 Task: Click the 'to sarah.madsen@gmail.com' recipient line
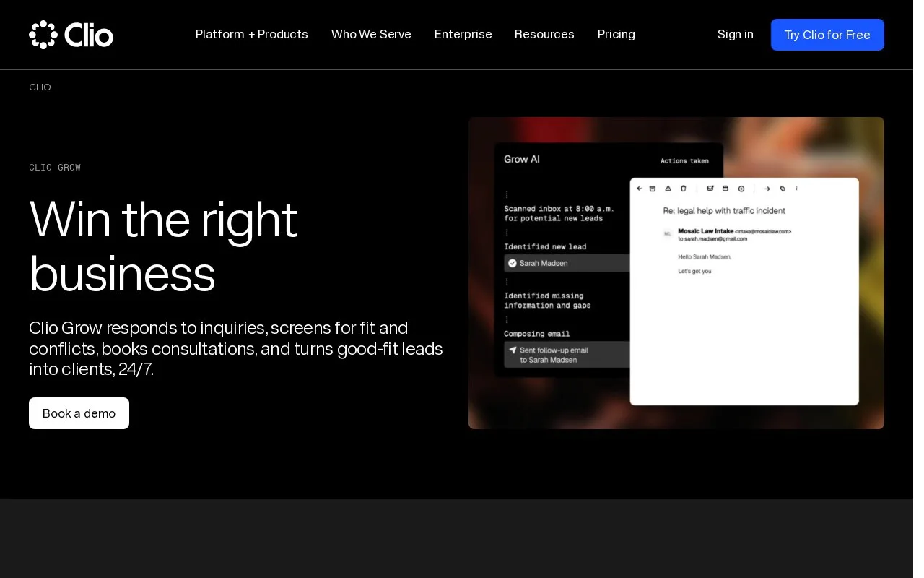point(712,238)
